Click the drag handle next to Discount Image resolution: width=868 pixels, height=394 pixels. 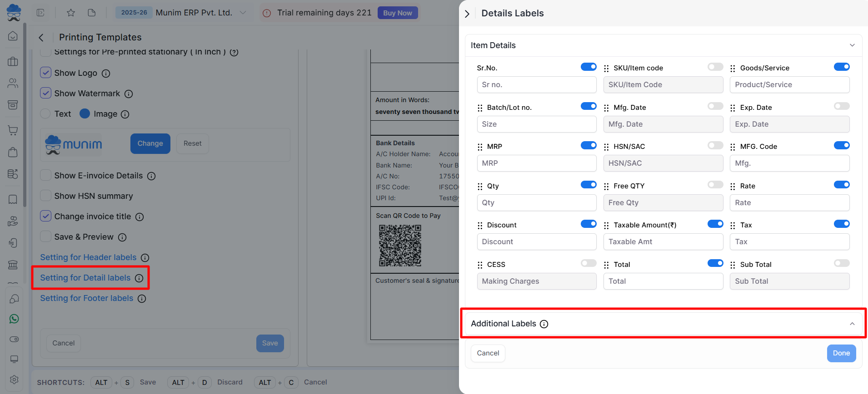[480, 226]
